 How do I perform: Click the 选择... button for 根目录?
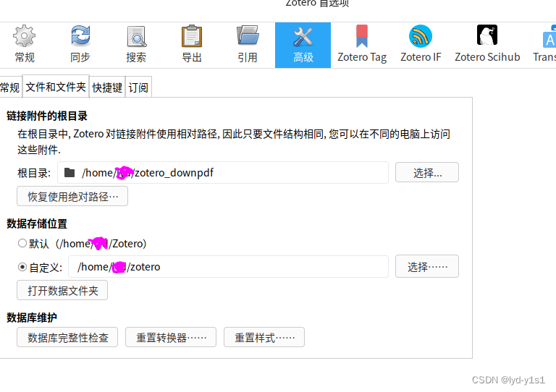pyautogui.click(x=427, y=172)
